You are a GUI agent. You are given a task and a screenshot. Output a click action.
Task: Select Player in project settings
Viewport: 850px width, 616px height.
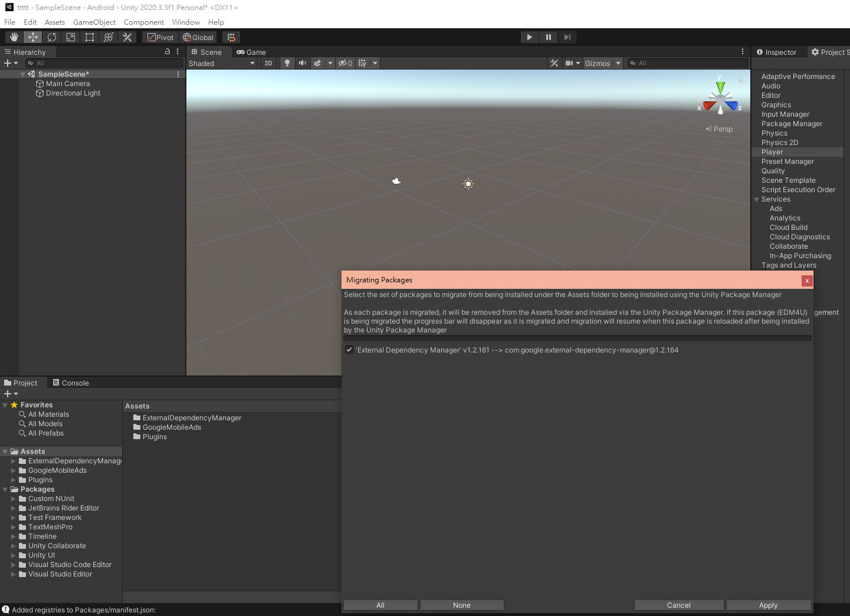point(798,152)
